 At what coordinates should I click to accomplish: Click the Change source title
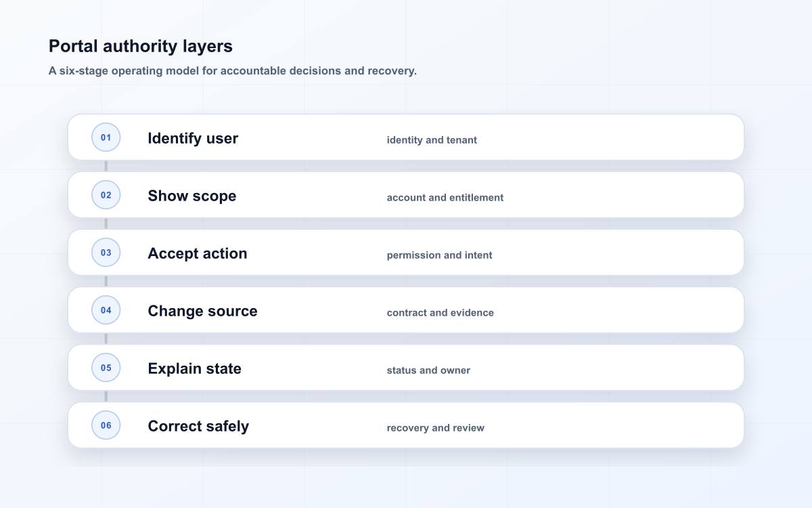(202, 311)
